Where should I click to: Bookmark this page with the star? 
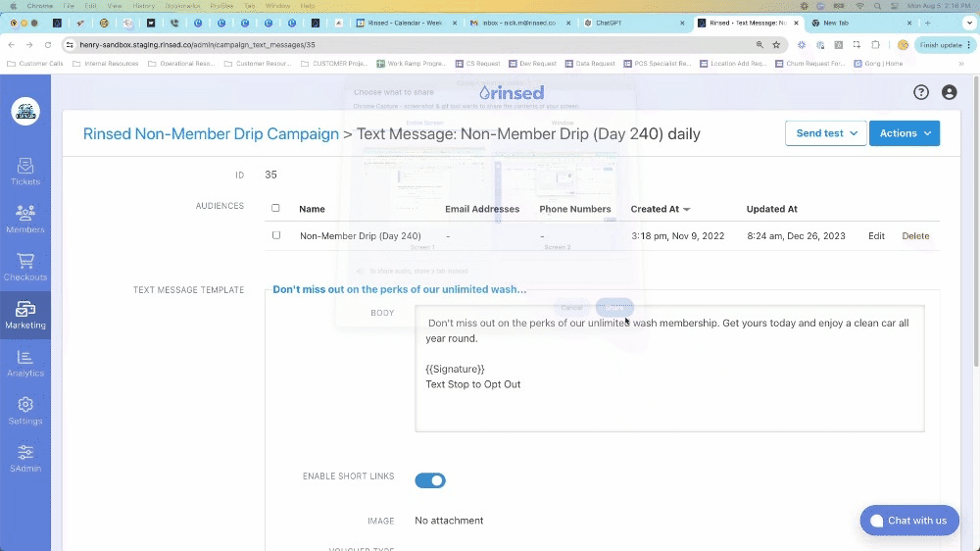[x=776, y=45]
